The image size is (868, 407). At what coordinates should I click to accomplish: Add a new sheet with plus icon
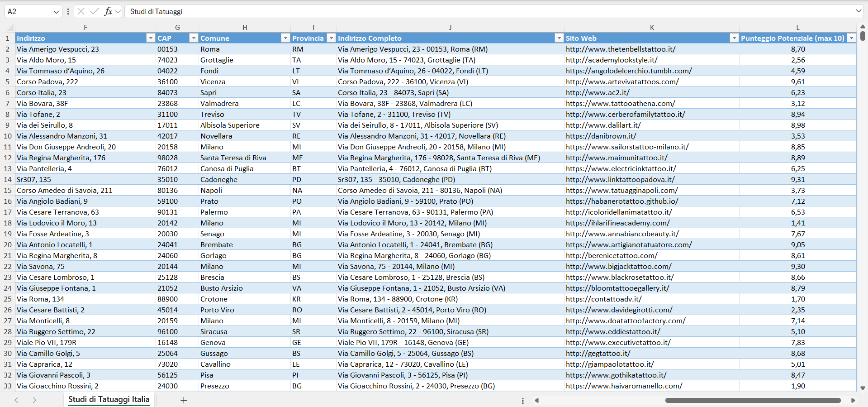[184, 400]
